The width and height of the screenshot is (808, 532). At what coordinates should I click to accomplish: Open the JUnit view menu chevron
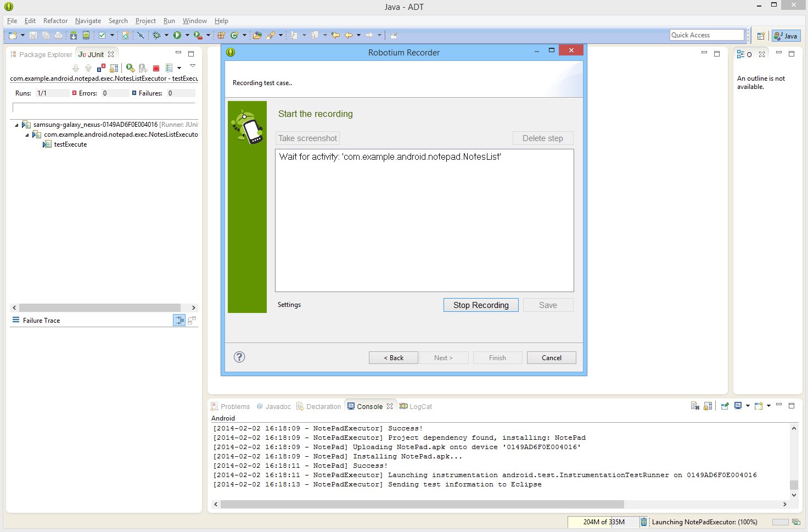[x=193, y=66]
